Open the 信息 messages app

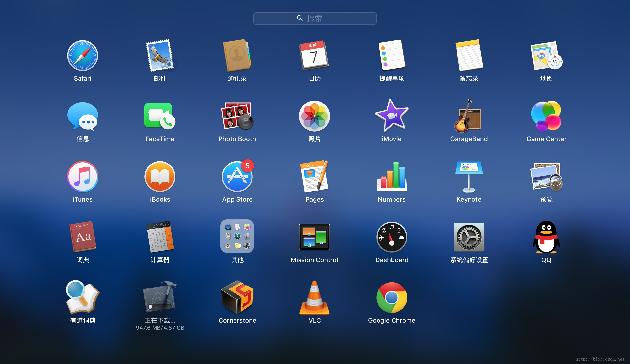[82, 116]
